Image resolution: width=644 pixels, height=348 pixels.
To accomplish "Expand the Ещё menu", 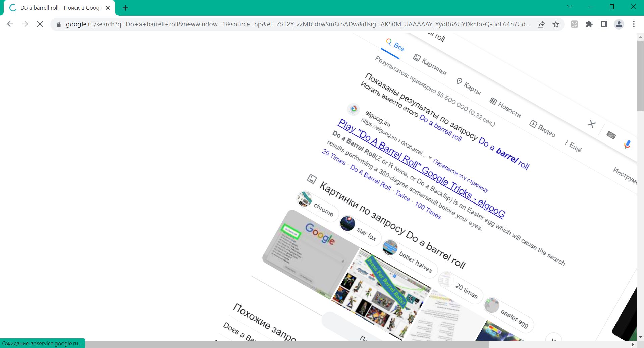I will click(573, 146).
